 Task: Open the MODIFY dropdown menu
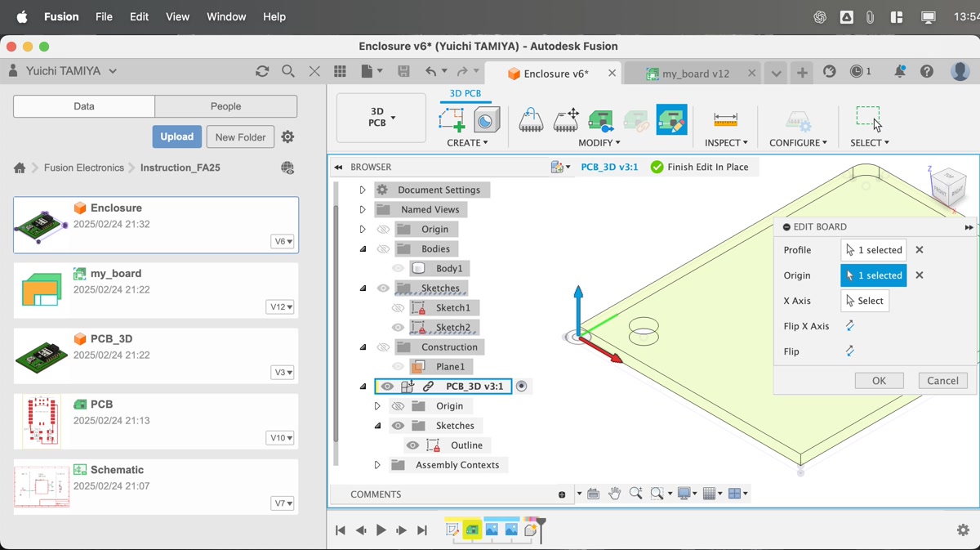[599, 143]
